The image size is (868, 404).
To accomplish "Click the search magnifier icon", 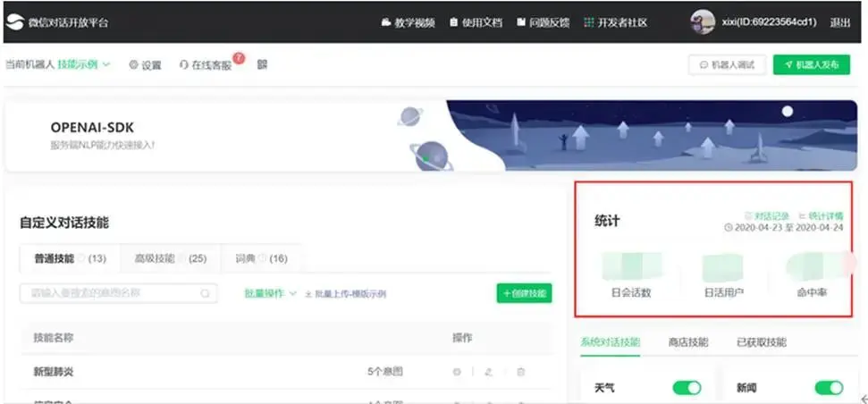I will click(206, 293).
